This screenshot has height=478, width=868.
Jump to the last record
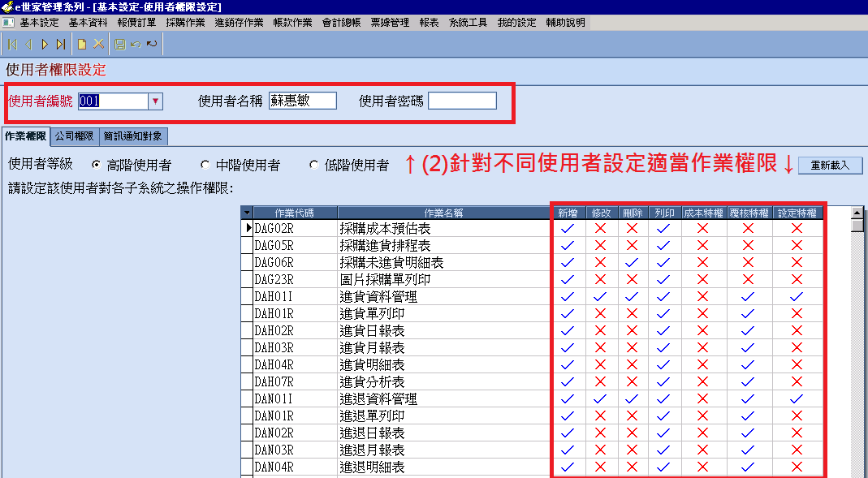(61, 44)
